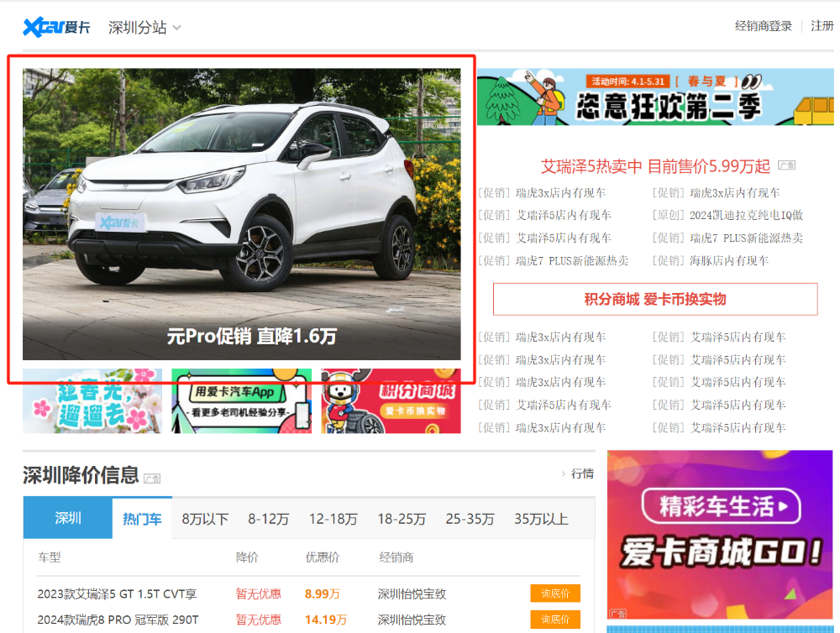Click the 广告 tag beside 深圳降价信息
Viewport: 840px width, 633px height.
point(152,479)
